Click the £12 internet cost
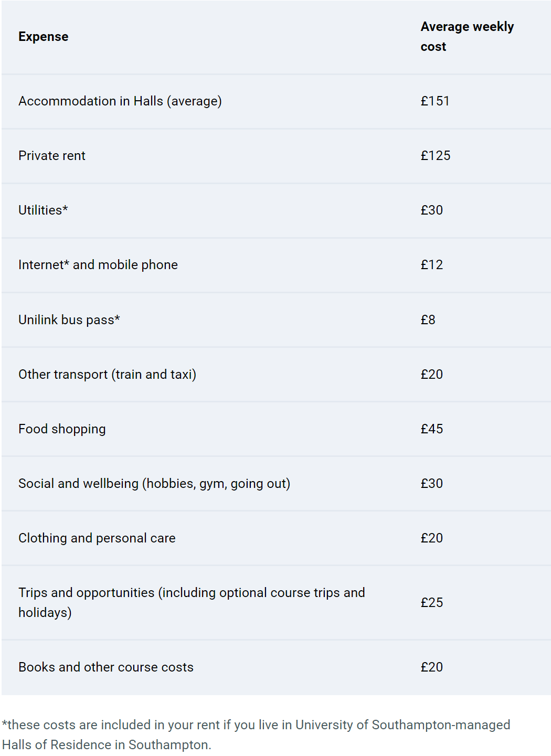 click(432, 265)
